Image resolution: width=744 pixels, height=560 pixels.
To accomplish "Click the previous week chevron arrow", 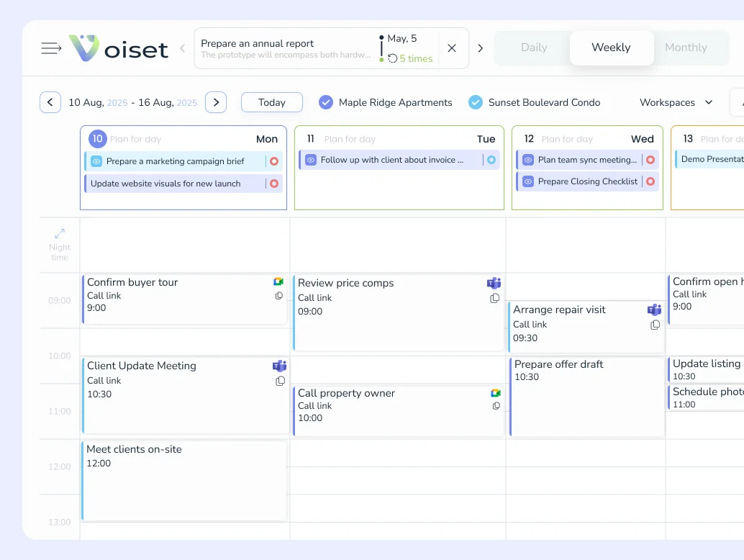I will point(50,102).
